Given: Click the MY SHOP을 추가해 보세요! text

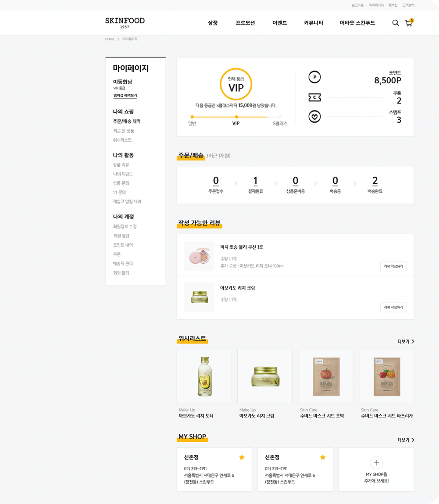Looking at the screenshot, I should coord(376,478).
